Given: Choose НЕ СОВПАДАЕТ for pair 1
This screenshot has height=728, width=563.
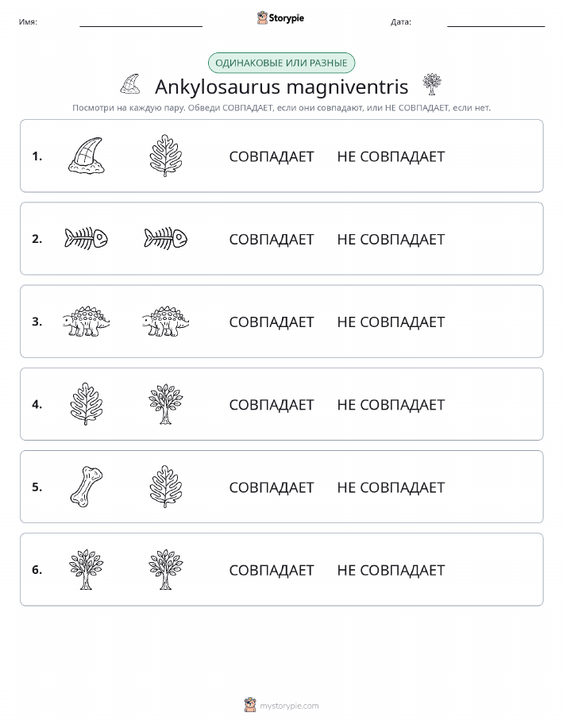Looking at the screenshot, I should 391,156.
